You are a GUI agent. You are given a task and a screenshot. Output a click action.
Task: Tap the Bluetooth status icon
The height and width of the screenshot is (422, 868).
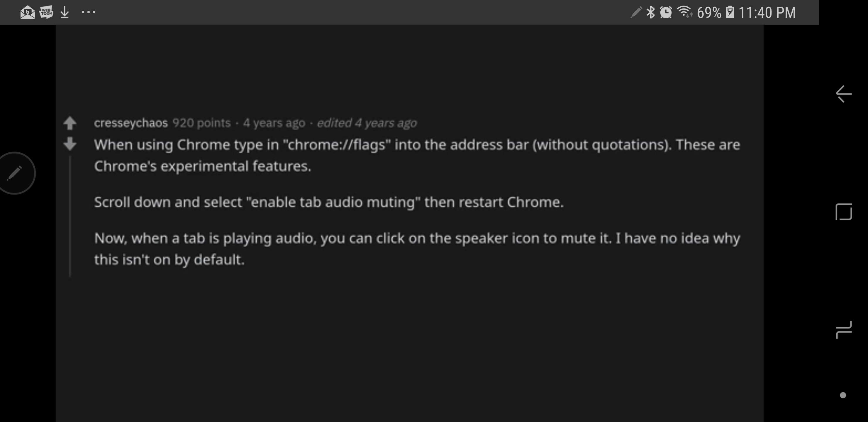point(650,13)
